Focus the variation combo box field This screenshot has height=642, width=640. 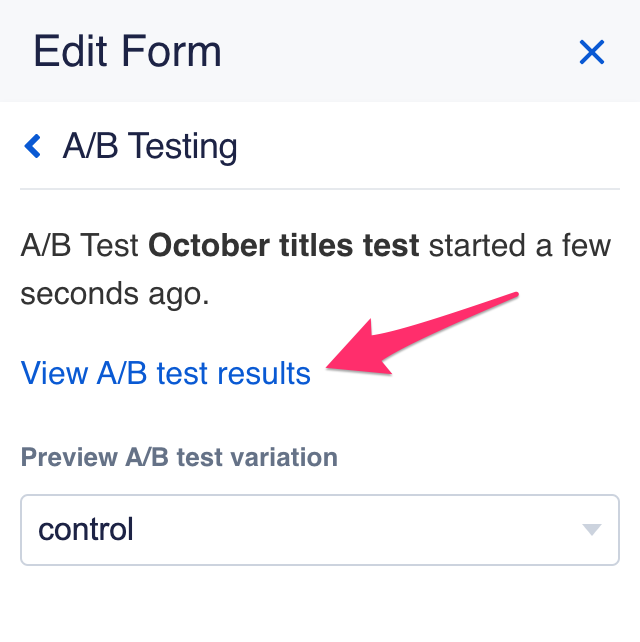tap(300, 529)
